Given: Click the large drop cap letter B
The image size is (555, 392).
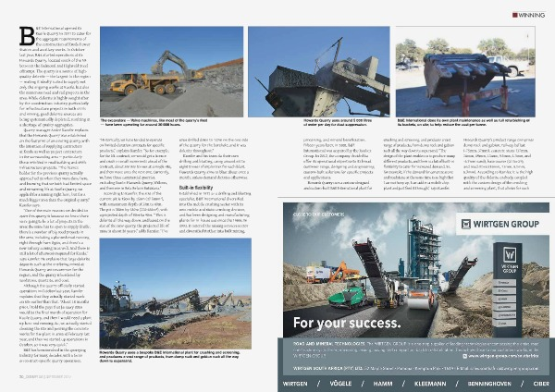Looking at the screenshot, I should point(27,36).
